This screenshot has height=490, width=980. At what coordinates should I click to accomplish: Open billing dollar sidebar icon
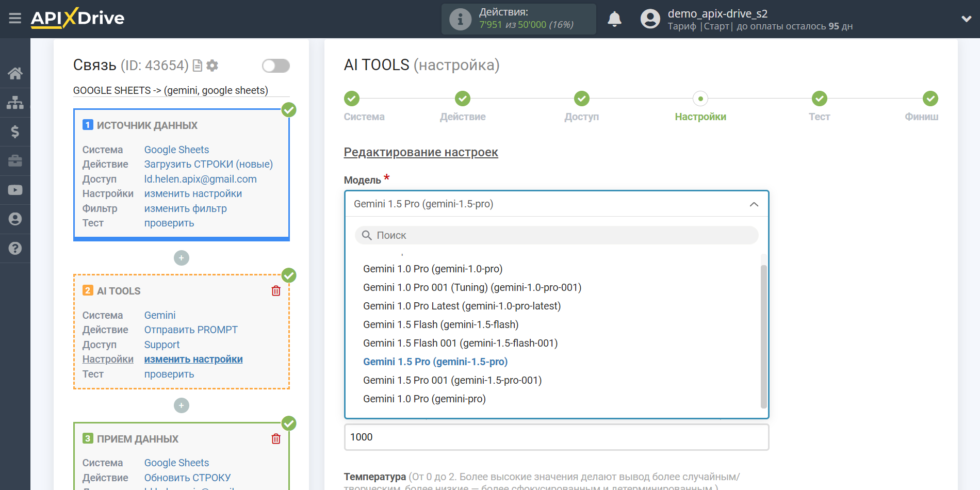click(x=15, y=132)
